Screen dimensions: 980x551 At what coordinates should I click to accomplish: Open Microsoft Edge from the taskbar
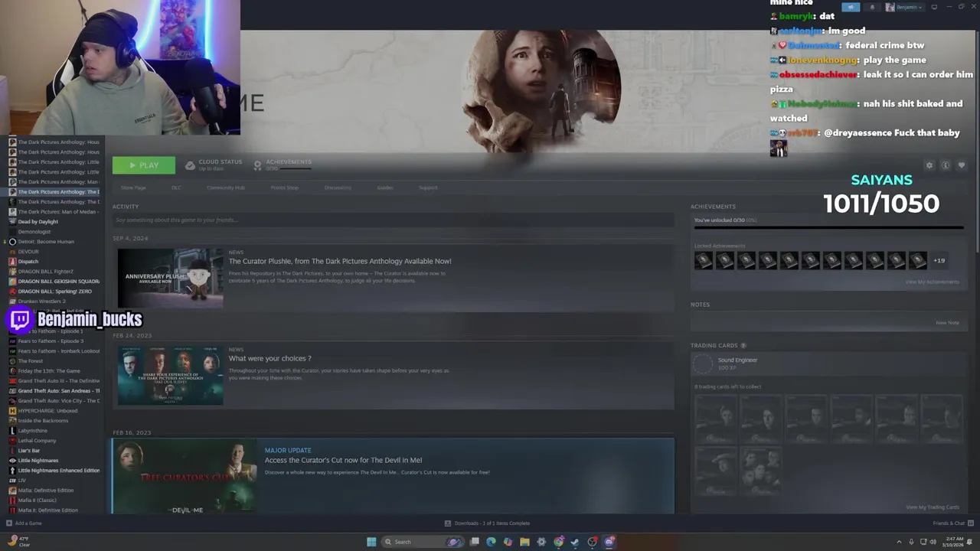point(491,542)
